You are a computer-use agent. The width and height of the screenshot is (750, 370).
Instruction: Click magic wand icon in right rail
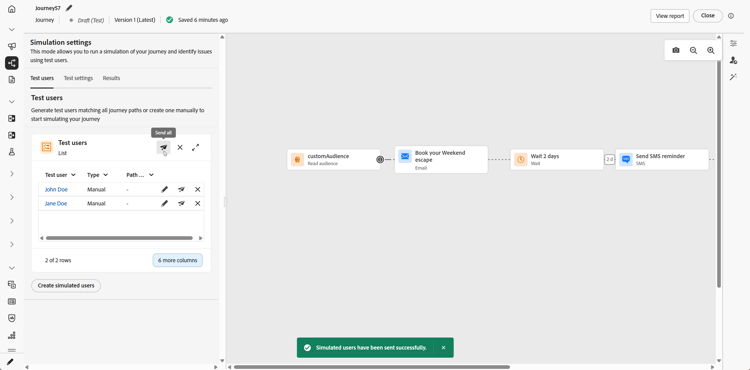pyautogui.click(x=733, y=77)
